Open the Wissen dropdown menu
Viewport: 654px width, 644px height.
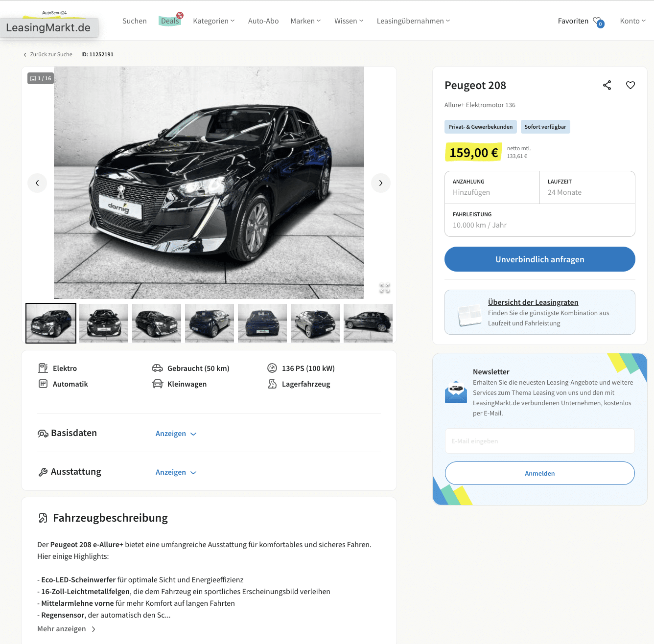coord(349,21)
